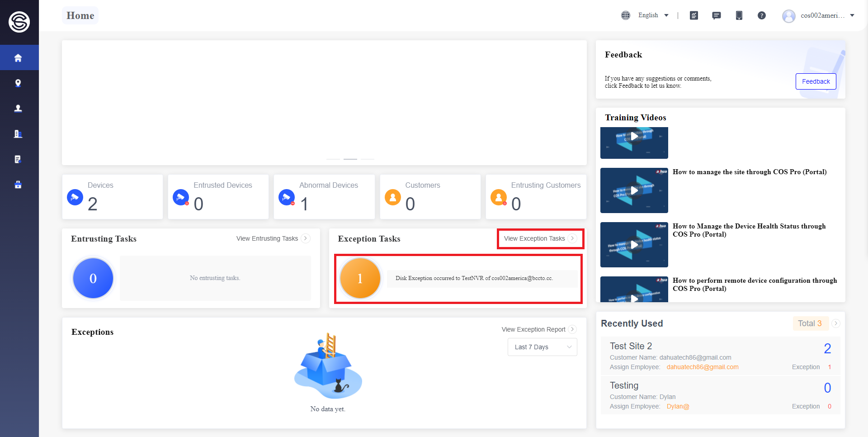Click the user avatar icon
Viewport: 868px width, 437px height.
click(x=789, y=16)
